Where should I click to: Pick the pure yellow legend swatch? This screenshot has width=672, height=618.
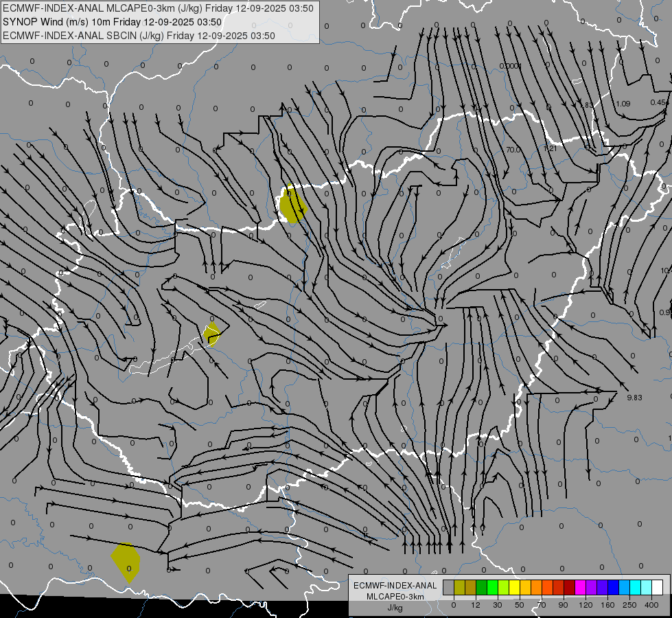click(515, 587)
